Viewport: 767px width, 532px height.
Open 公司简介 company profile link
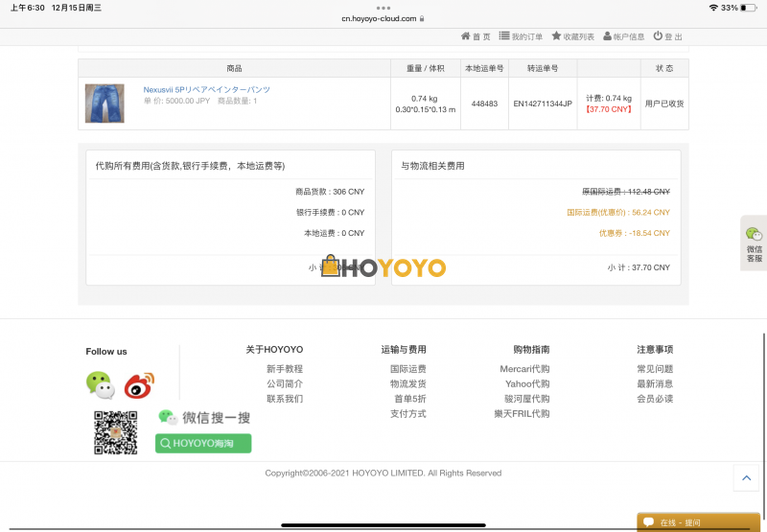click(285, 383)
